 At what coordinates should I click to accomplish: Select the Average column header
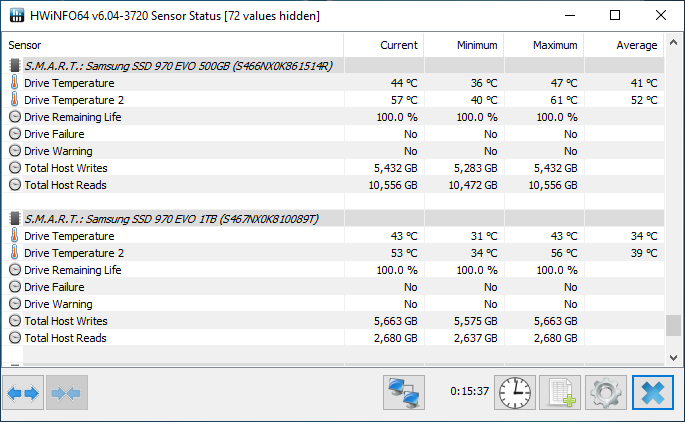(x=624, y=45)
